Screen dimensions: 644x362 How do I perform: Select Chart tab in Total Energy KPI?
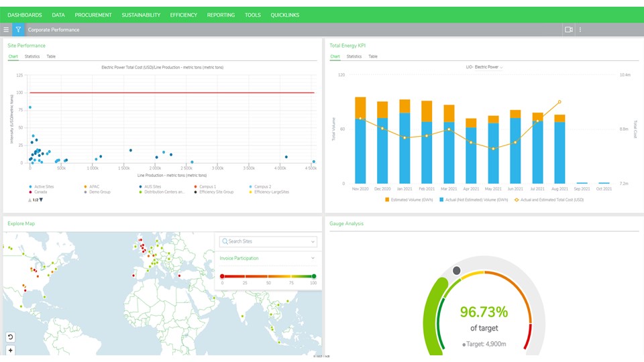pyautogui.click(x=335, y=56)
